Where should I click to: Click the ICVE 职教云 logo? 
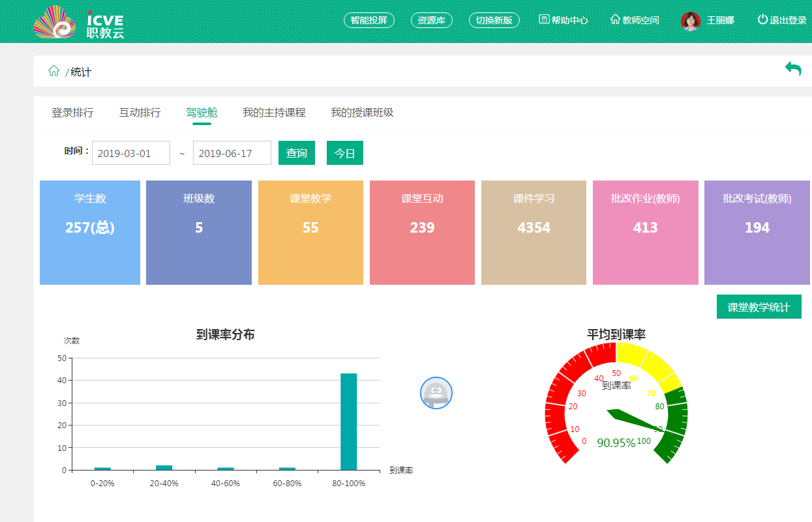tap(78, 22)
